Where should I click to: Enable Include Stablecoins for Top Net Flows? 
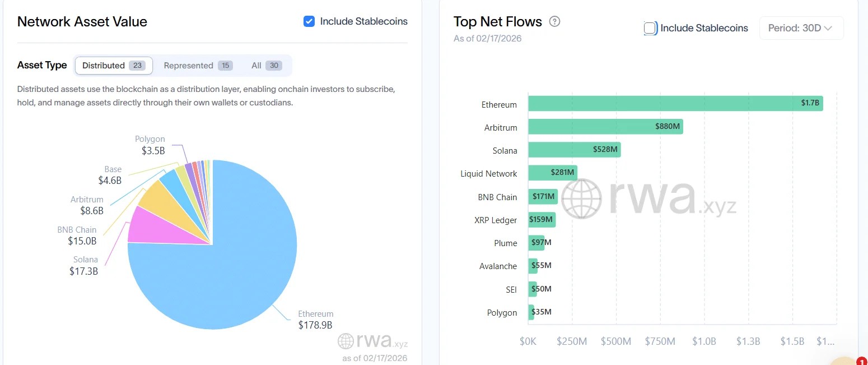tap(650, 28)
